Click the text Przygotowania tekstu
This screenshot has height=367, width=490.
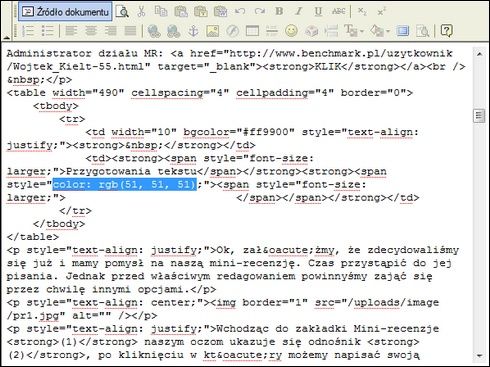click(x=131, y=171)
